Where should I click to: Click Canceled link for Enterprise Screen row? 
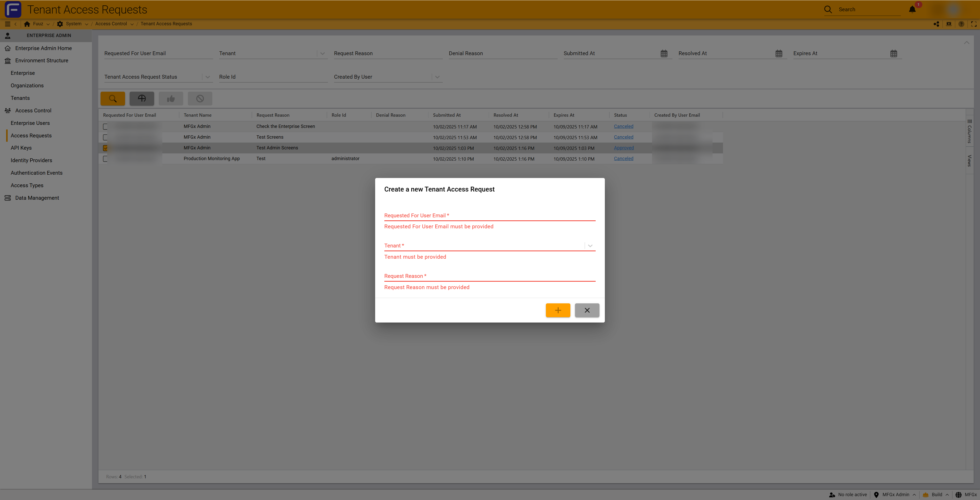[x=623, y=126]
